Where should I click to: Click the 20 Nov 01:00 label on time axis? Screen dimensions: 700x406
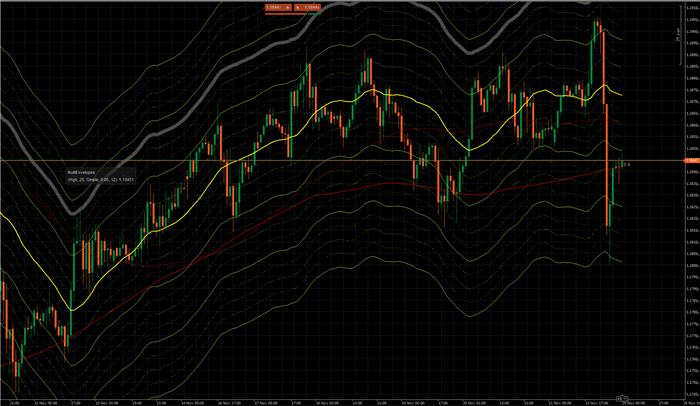click(x=474, y=403)
